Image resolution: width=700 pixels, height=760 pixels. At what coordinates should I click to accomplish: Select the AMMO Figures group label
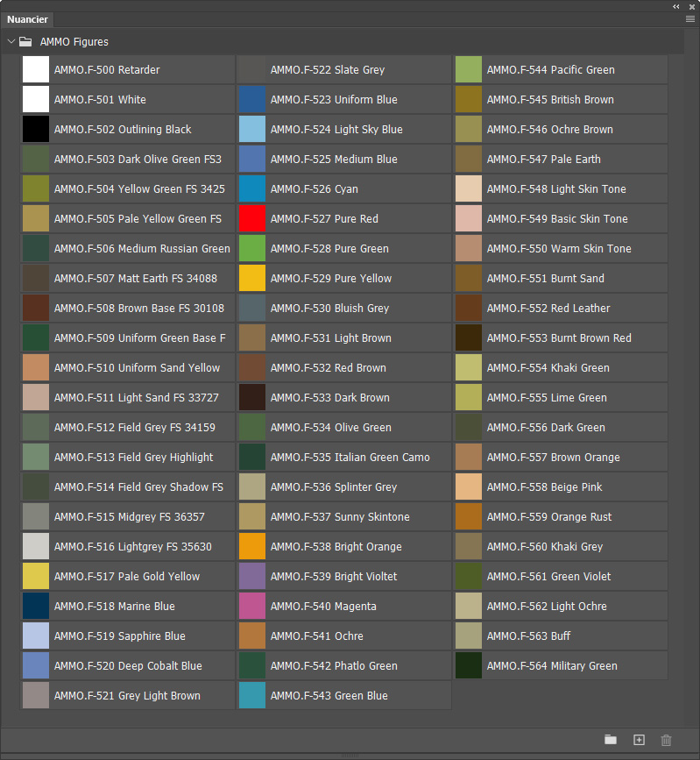74,42
